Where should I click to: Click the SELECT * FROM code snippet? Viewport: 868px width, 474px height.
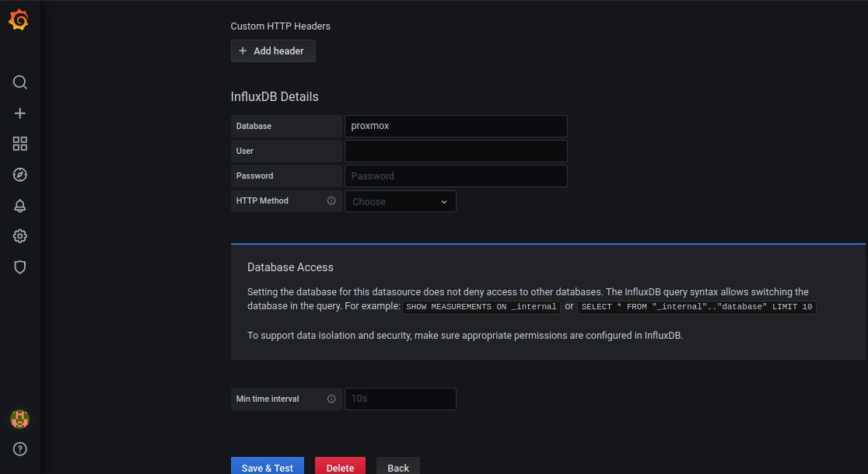[x=696, y=307]
